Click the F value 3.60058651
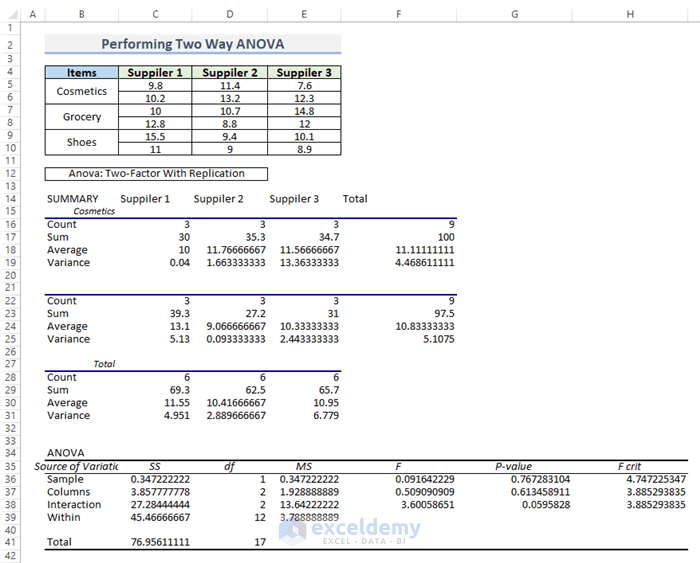The image size is (700, 563). 427,505
